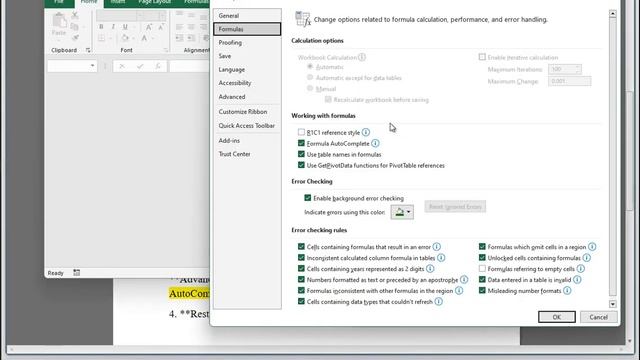Open the Trust Center category
Image resolution: width=640 pixels, height=360 pixels.
pos(247,154)
